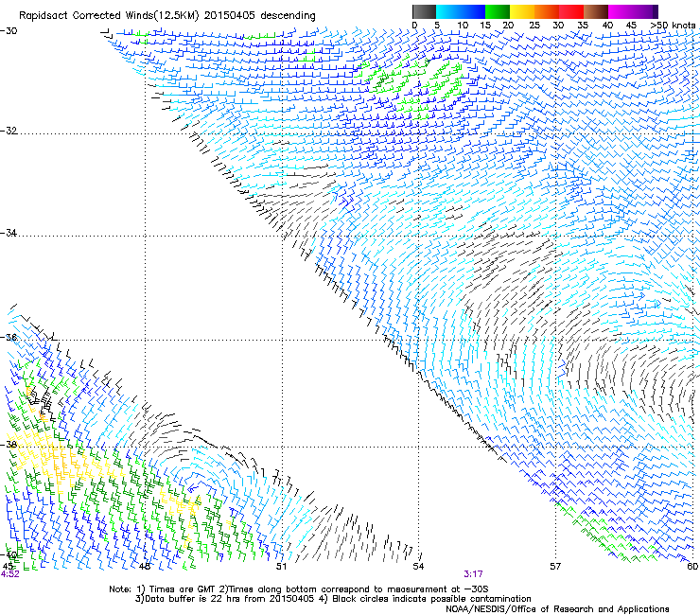Click the '-36' latitude axis label
The image size is (700, 615).
9,337
